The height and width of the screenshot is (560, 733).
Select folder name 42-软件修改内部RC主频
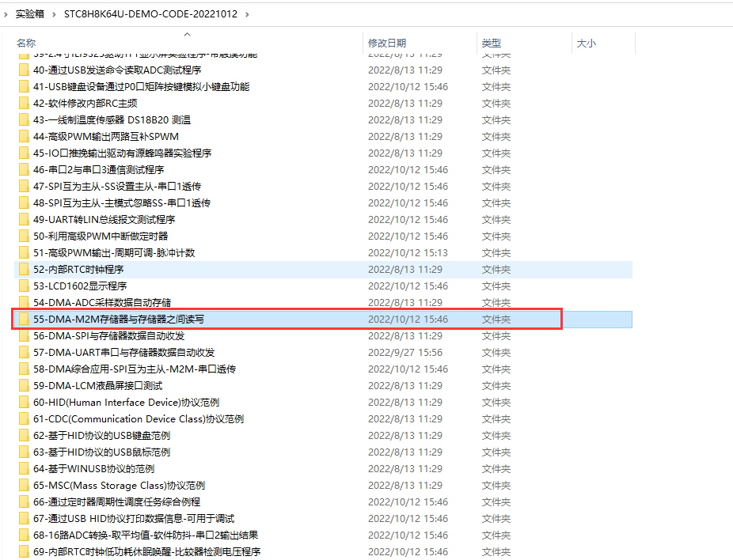(85, 103)
